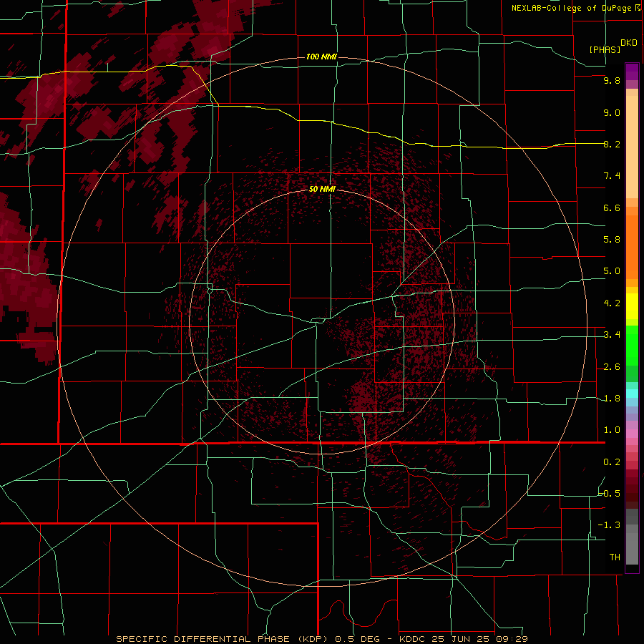The image size is (644, 644).
Task: Click the TH threshold label on the scale
Action: (x=615, y=557)
